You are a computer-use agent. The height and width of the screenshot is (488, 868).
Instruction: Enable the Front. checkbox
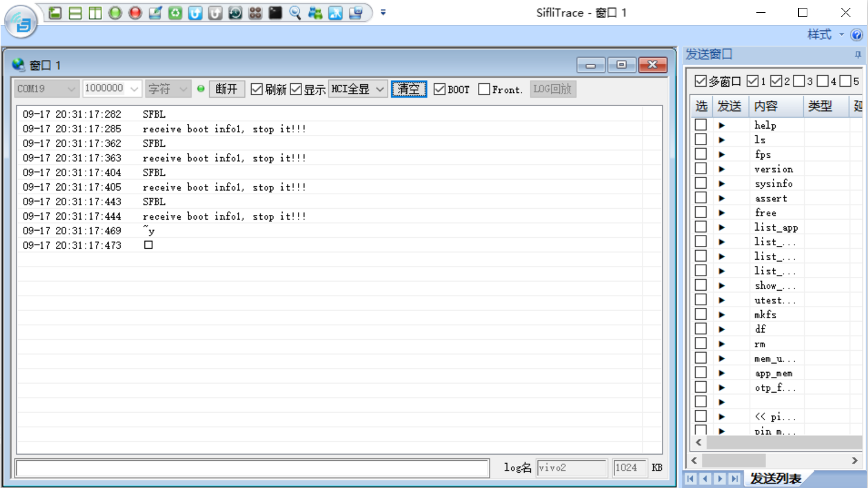[x=484, y=89]
